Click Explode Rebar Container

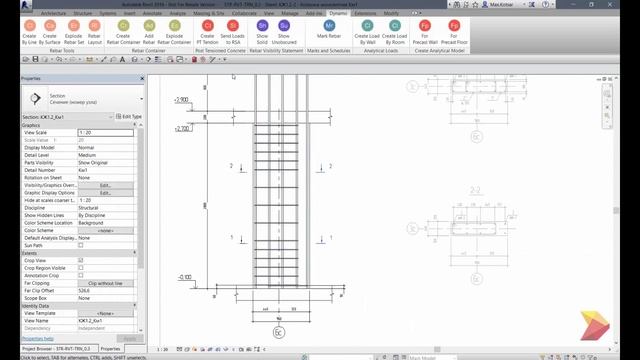pos(174,32)
